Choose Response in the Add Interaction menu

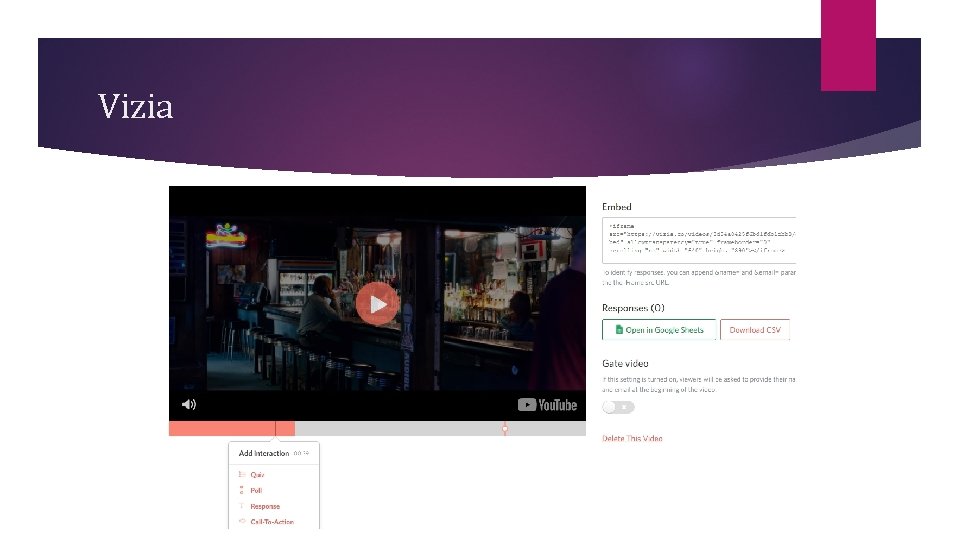click(x=264, y=506)
